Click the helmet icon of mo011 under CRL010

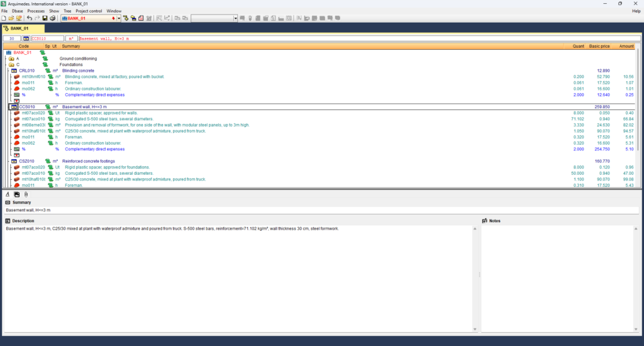tap(17, 82)
